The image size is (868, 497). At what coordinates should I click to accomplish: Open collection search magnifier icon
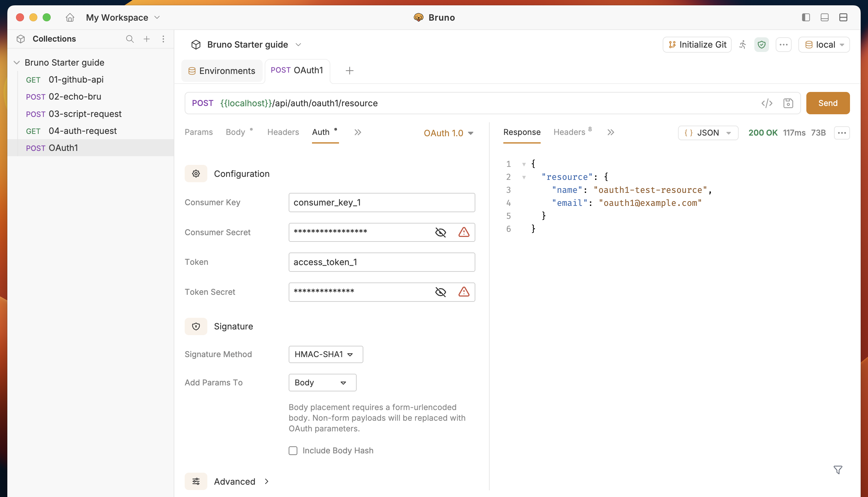pyautogui.click(x=130, y=39)
